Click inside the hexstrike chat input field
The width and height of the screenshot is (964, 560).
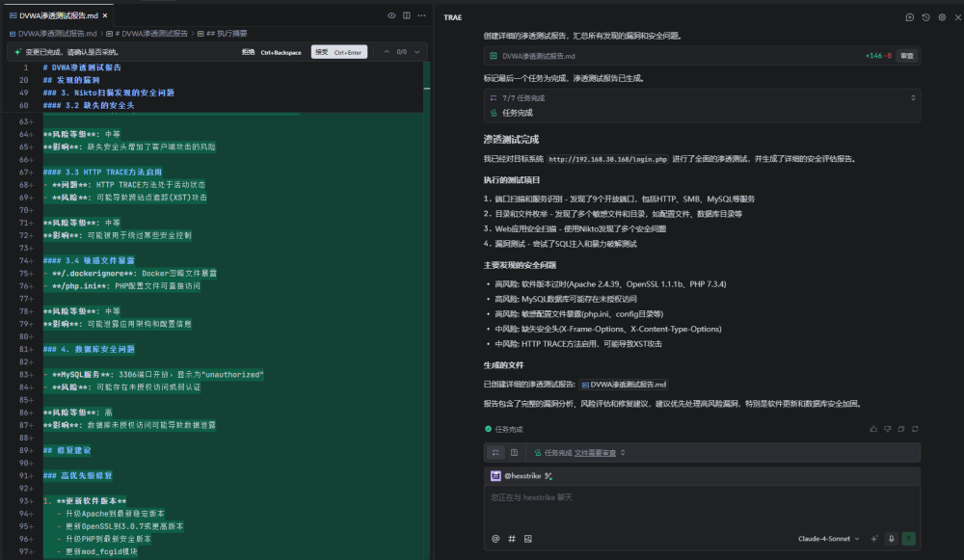[x=675, y=501]
